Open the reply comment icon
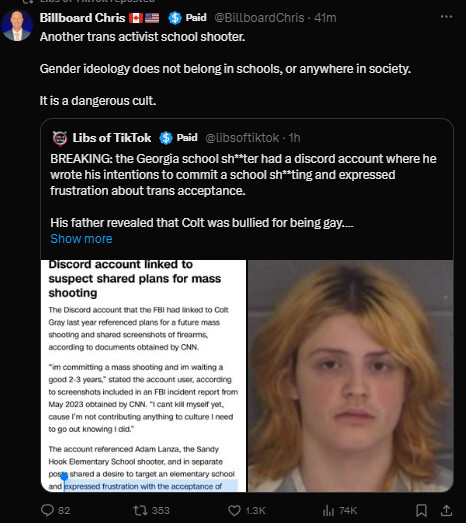Image resolution: width=466 pixels, height=523 pixels. 47,510
